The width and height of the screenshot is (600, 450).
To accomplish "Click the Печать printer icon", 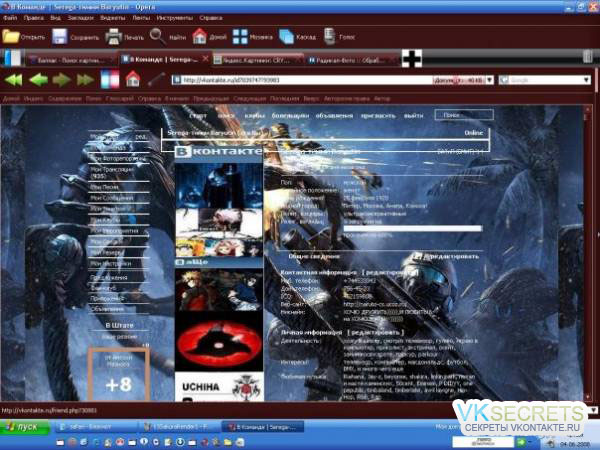I will tap(113, 37).
